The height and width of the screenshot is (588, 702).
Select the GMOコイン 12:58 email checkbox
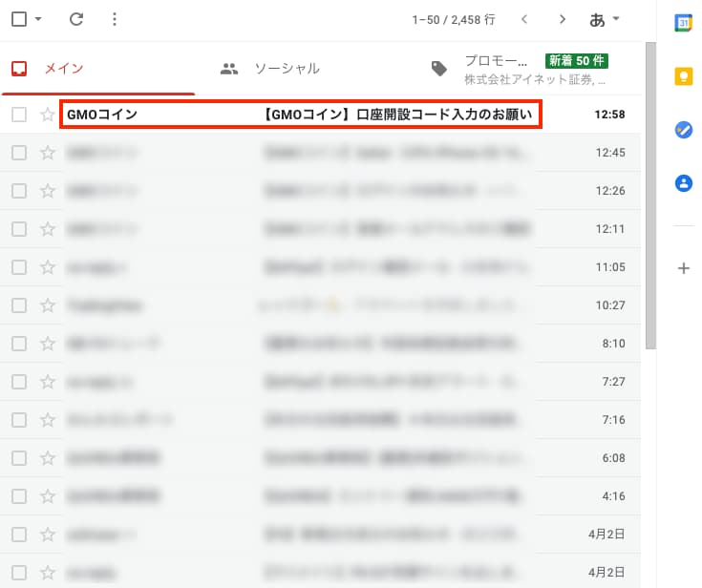pos(19,115)
